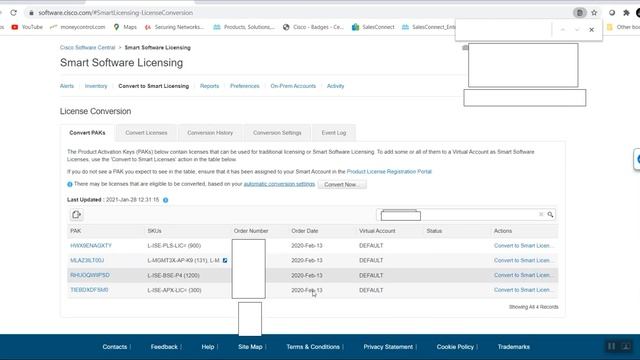640x360 pixels.
Task: Click the circular extension icon beside the star
Action: 612,13
